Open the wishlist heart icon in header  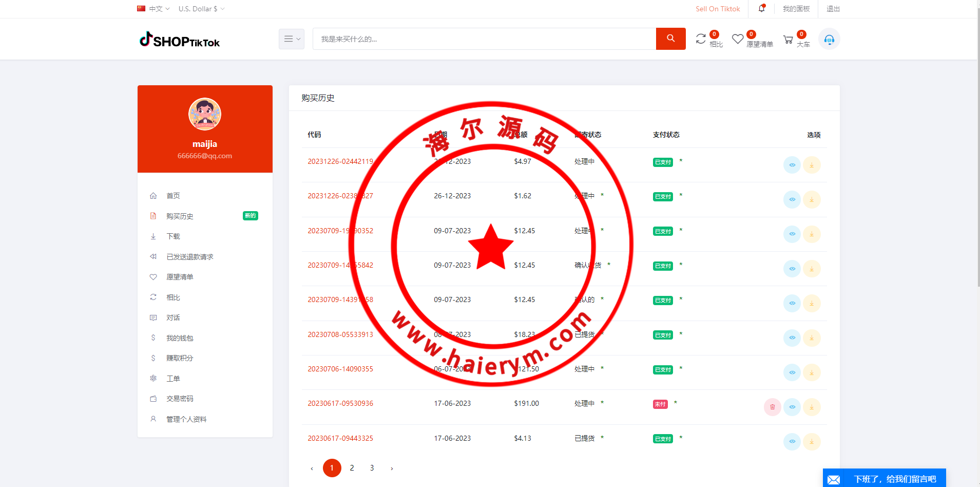pyautogui.click(x=738, y=39)
